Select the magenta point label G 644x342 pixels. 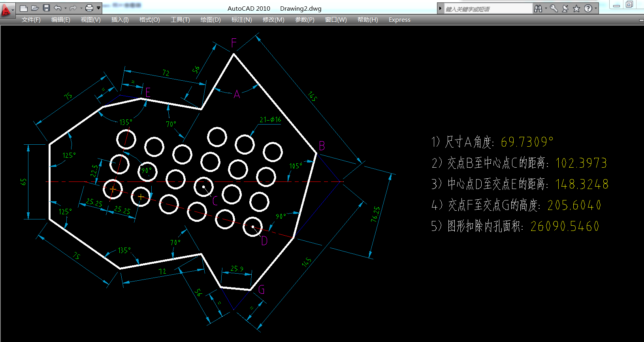tap(261, 290)
